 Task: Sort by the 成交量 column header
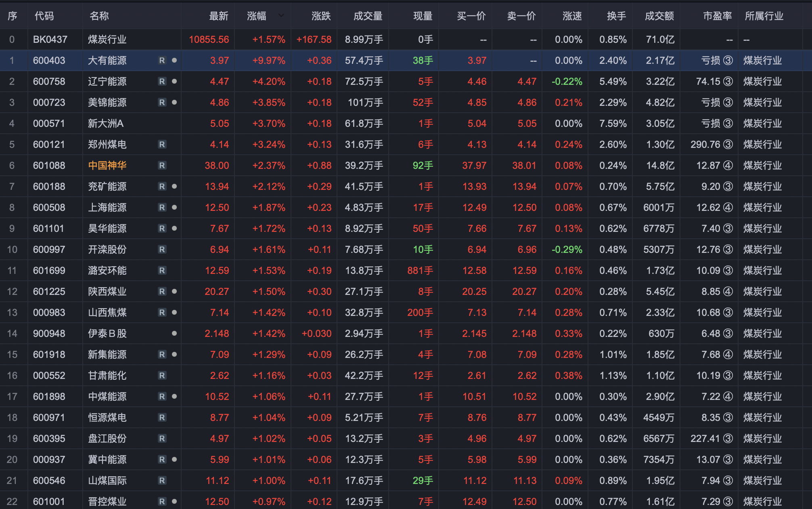click(368, 16)
